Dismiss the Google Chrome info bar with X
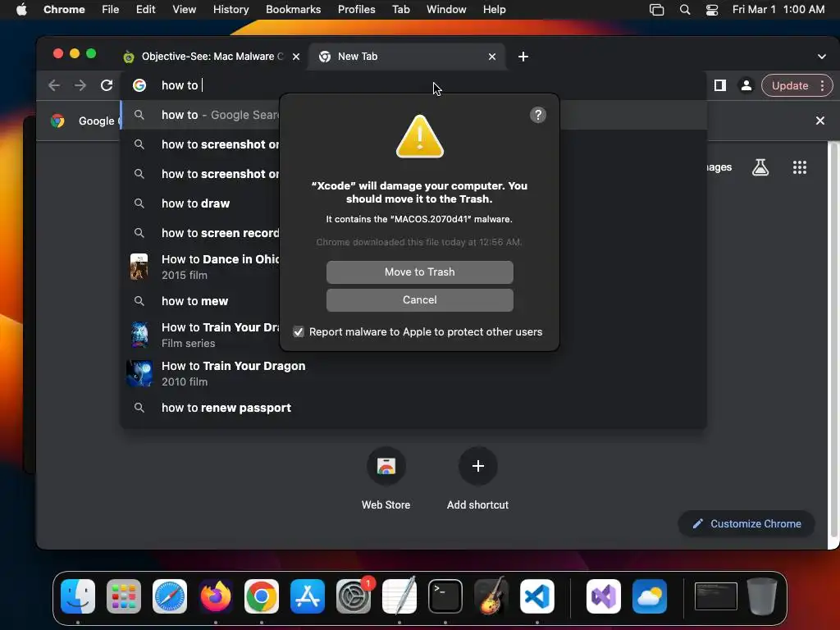 (819, 121)
